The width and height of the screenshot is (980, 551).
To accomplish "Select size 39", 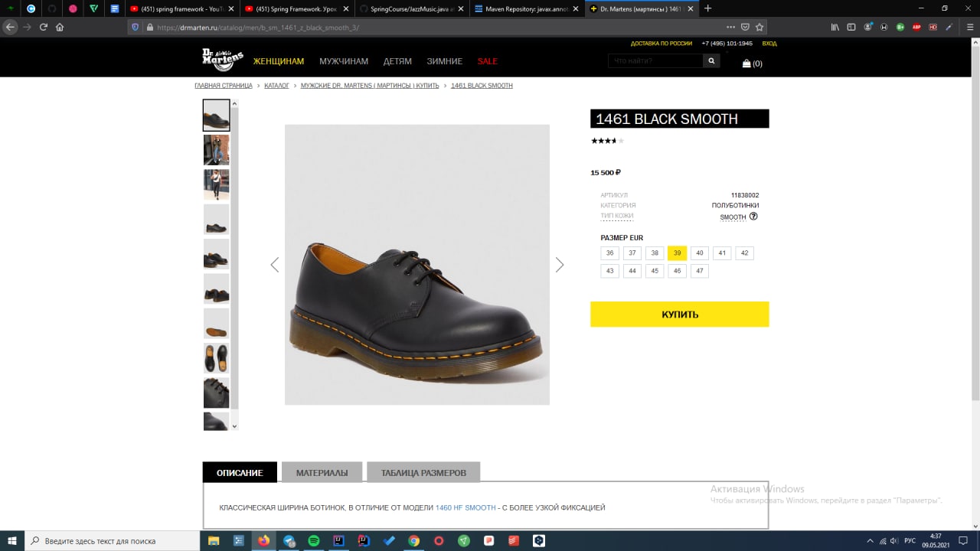I will click(677, 253).
